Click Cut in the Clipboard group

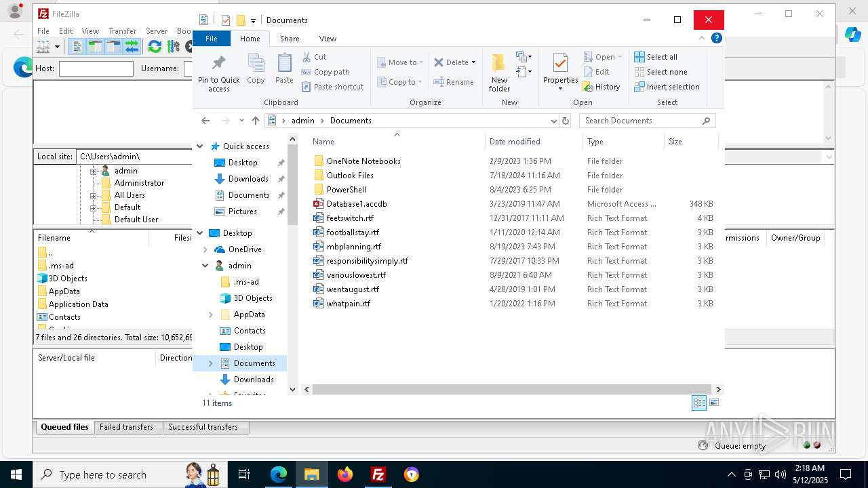pos(314,57)
